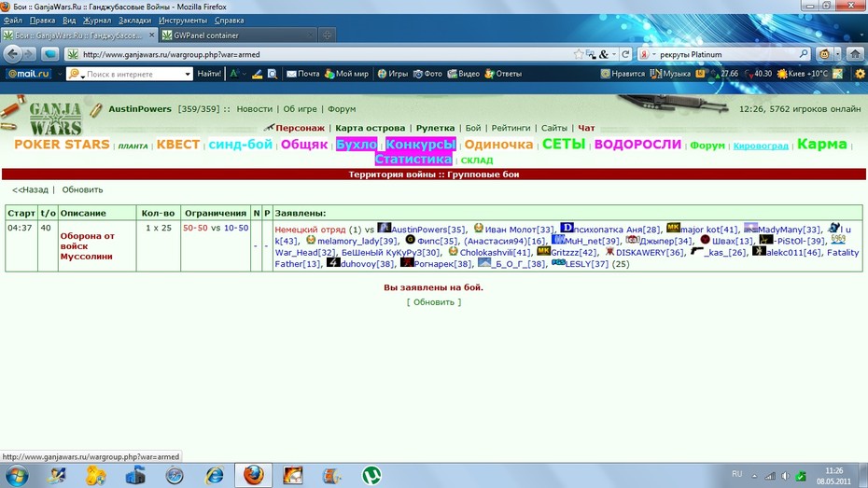
Task: Open Мой мир in mail.ru toolbar
Action: [x=346, y=74]
